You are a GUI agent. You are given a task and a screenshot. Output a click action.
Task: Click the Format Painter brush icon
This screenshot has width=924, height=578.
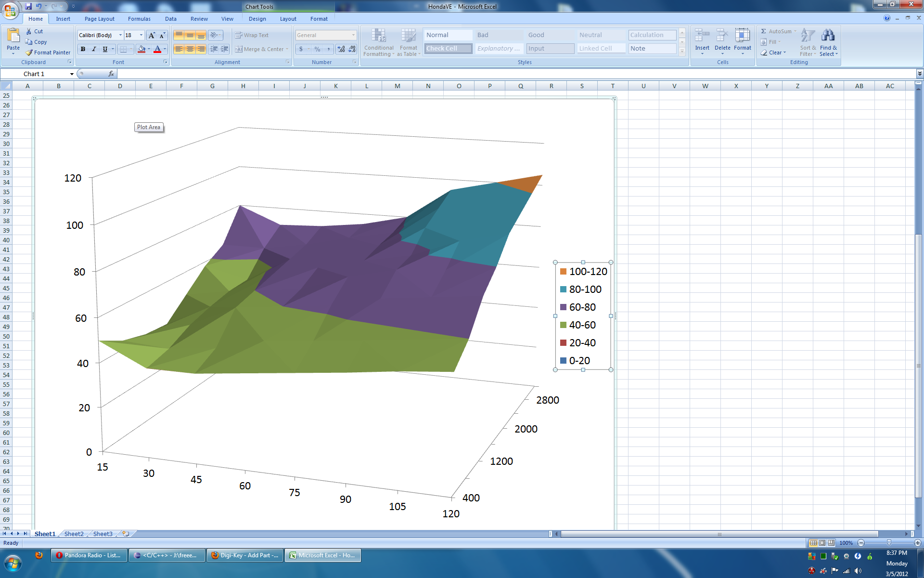pos(29,53)
